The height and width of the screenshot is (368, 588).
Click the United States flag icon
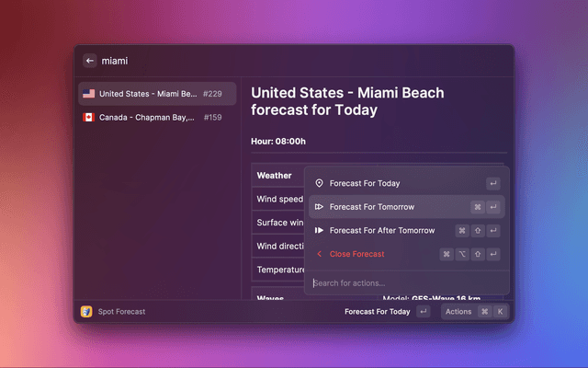tap(88, 94)
